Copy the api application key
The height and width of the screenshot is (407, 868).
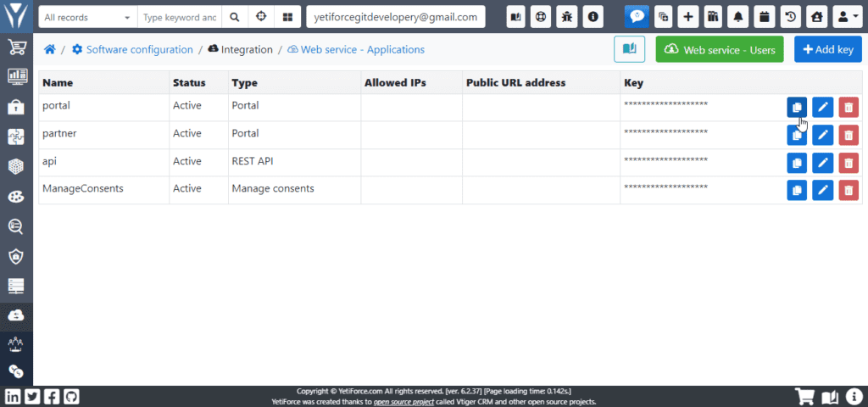pos(796,163)
